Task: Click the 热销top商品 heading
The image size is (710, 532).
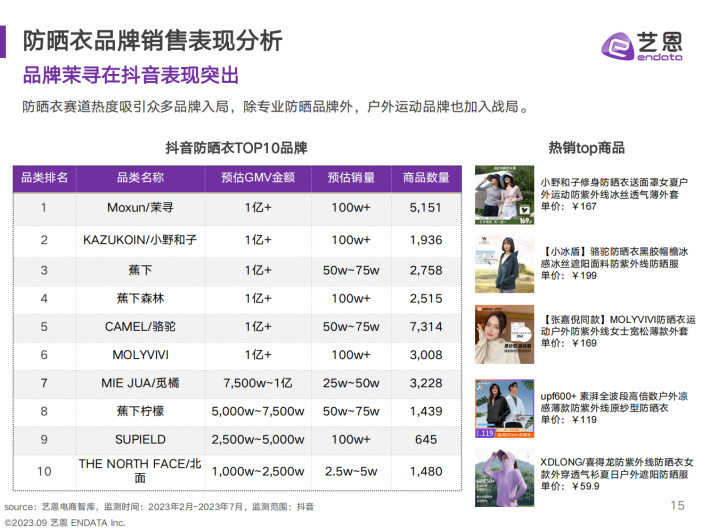Action: tap(586, 148)
